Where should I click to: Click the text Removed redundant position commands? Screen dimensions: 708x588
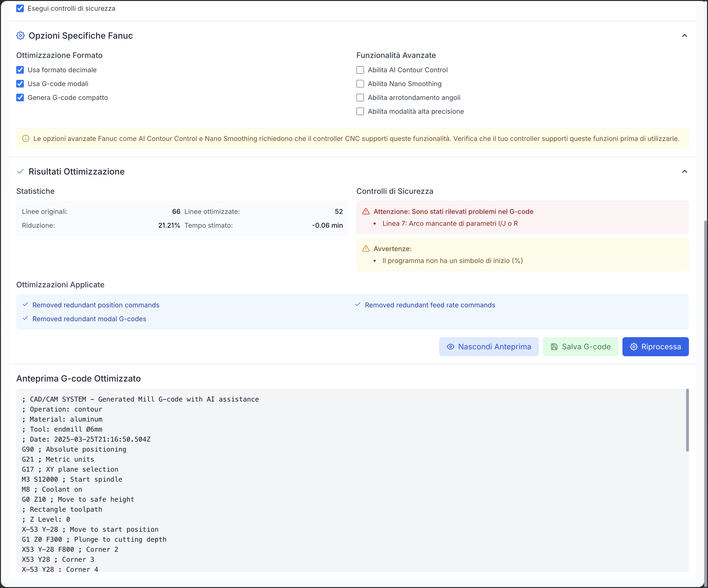coord(96,305)
